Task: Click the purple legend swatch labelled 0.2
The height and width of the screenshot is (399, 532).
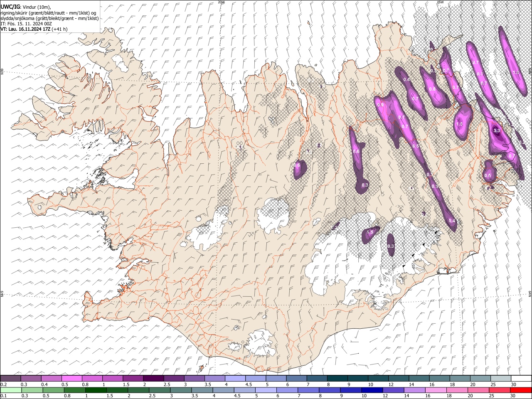Action: [10, 379]
